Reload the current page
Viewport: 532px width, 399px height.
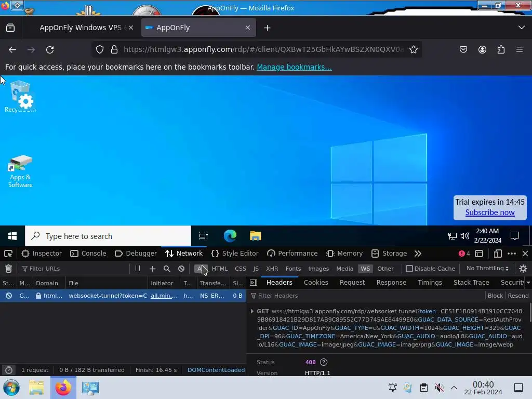point(50,49)
